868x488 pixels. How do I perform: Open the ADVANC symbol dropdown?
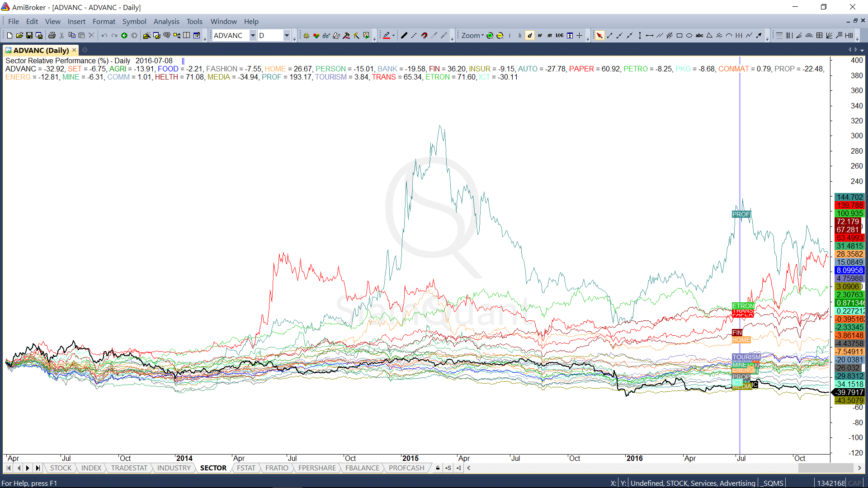pos(253,35)
